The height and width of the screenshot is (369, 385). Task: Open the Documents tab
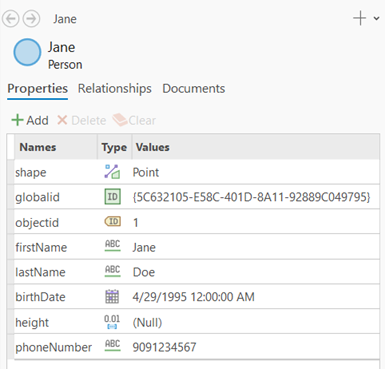point(194,89)
